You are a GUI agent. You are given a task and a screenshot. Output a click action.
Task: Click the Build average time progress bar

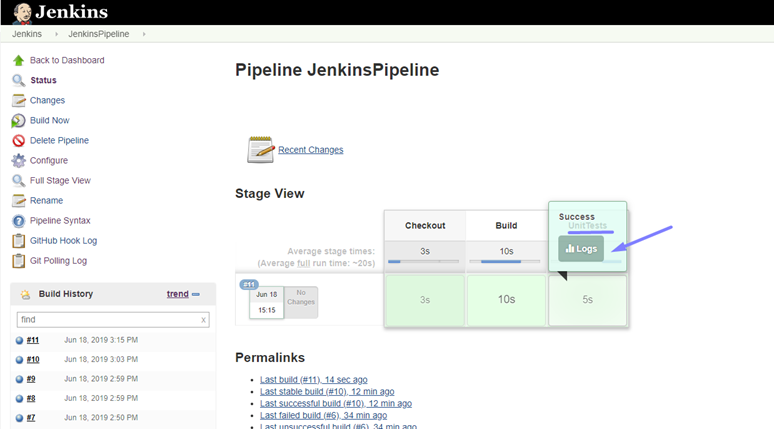505,262
